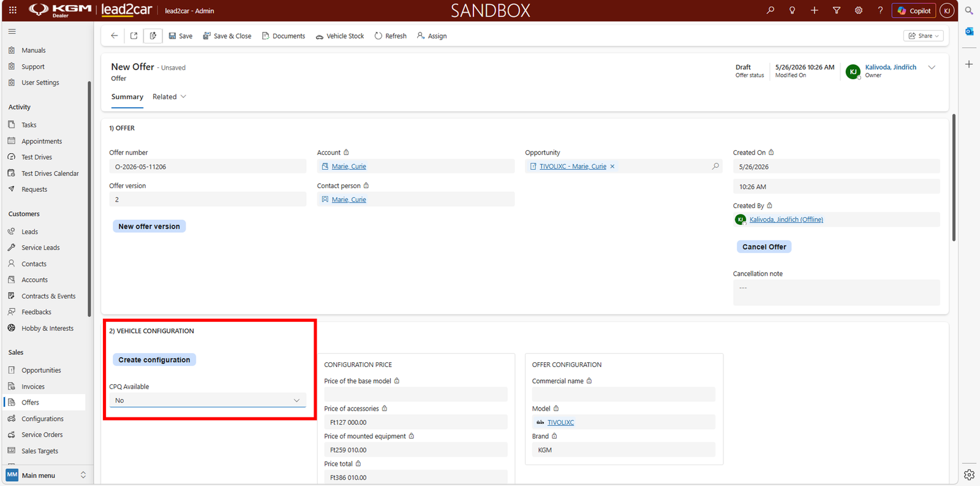Open Offers in the sidebar

(x=44, y=403)
